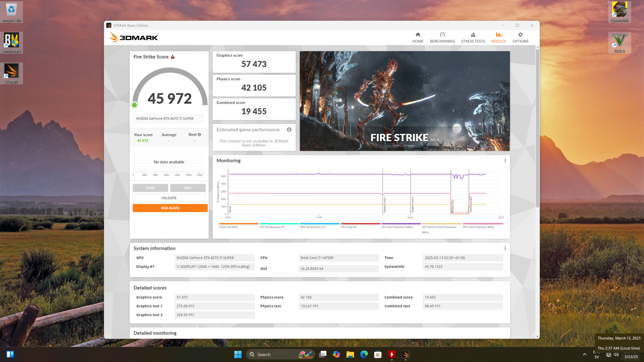Select BenchMate desktop shortcut
This screenshot has width=644, height=362.
tap(11, 43)
